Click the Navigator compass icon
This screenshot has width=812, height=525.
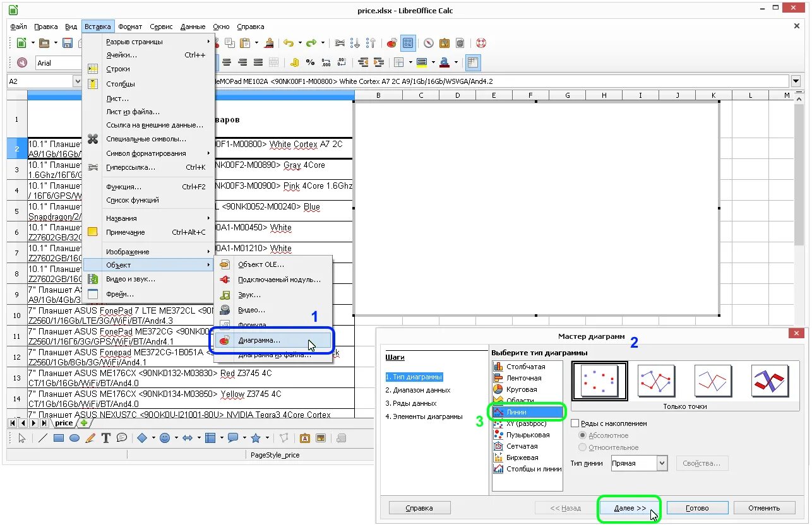click(428, 43)
